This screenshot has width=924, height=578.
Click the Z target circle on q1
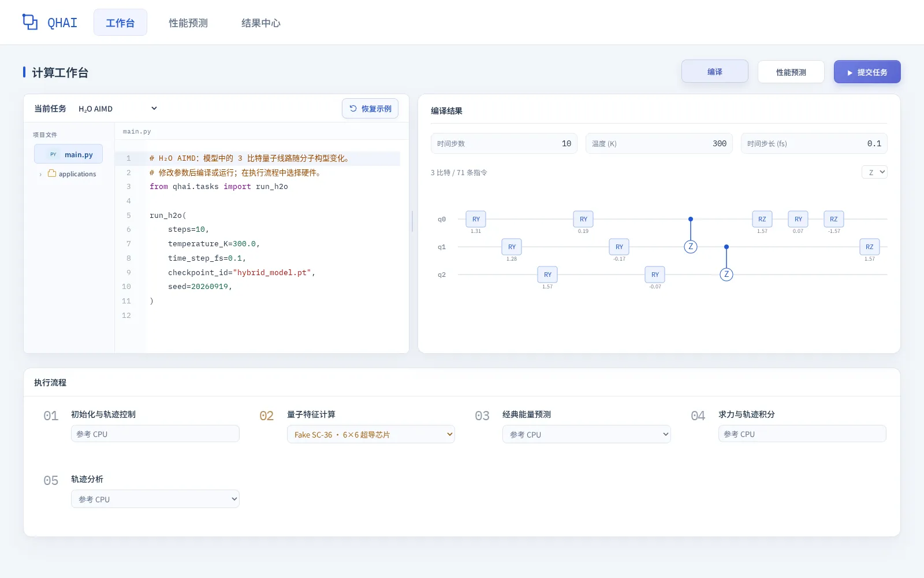pyautogui.click(x=691, y=247)
